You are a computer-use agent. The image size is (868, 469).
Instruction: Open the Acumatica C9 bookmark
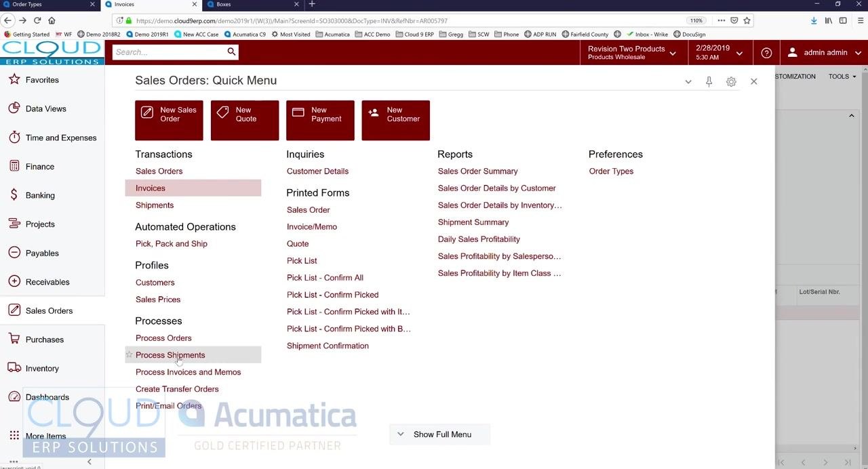[245, 34]
